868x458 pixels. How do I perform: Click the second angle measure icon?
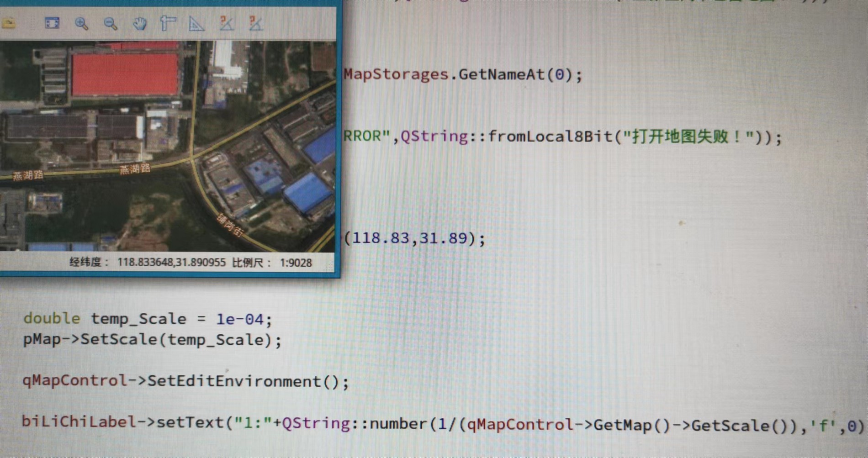pyautogui.click(x=255, y=23)
